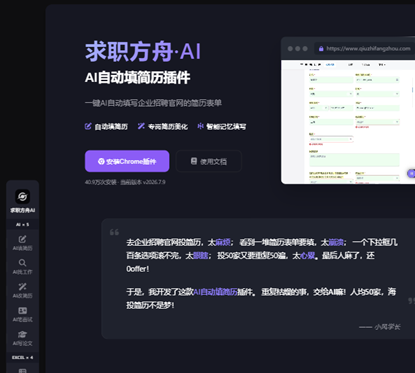Click the highlighted word 心累 in quote
Screen dimensions: 415x373
[308, 256]
